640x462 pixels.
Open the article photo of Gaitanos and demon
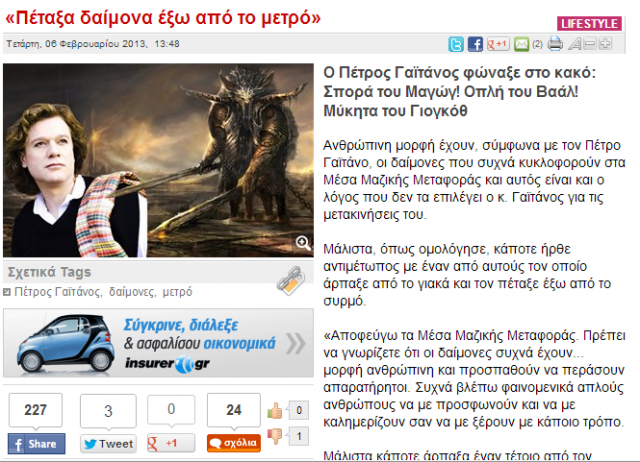[158, 160]
